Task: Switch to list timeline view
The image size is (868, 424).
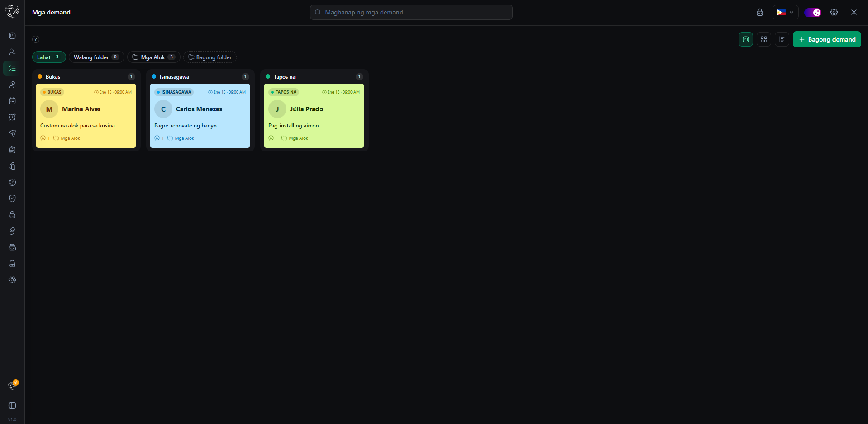Action: (782, 39)
